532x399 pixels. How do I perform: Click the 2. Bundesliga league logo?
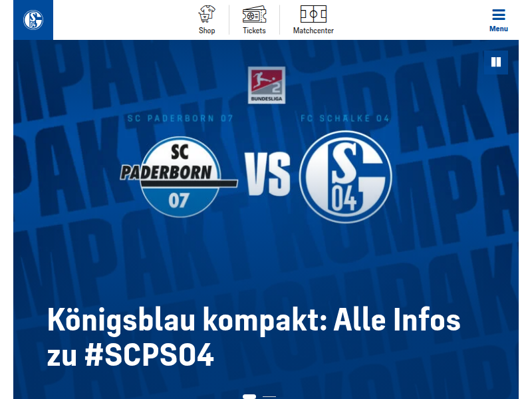pyautogui.click(x=267, y=85)
